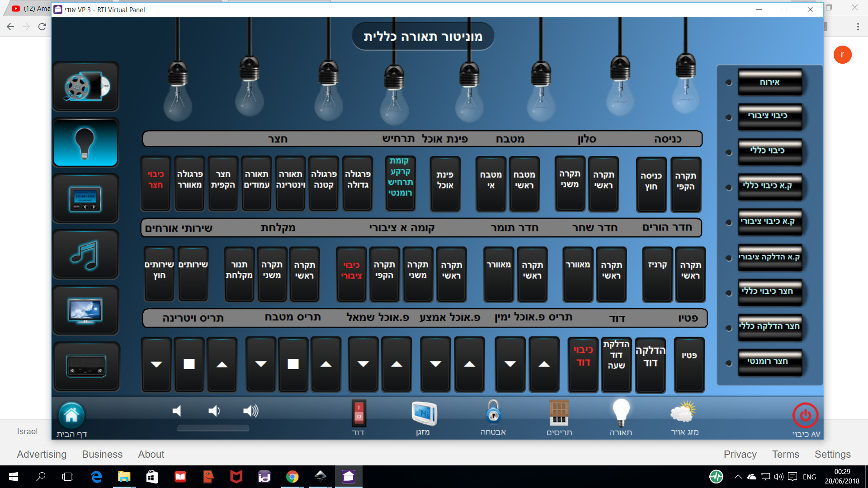Toggle the red דוד boiler switch
868x488 pixels.
point(359,413)
